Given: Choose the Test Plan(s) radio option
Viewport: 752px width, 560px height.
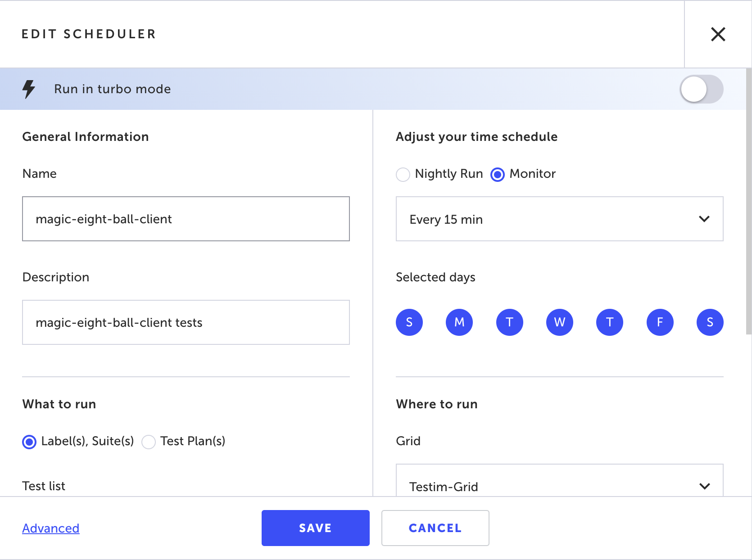Looking at the screenshot, I should pos(149,442).
